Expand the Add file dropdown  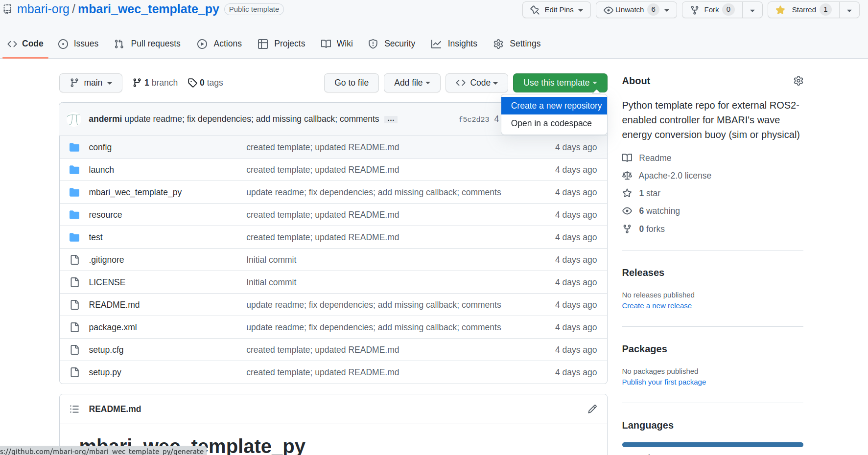tap(412, 83)
